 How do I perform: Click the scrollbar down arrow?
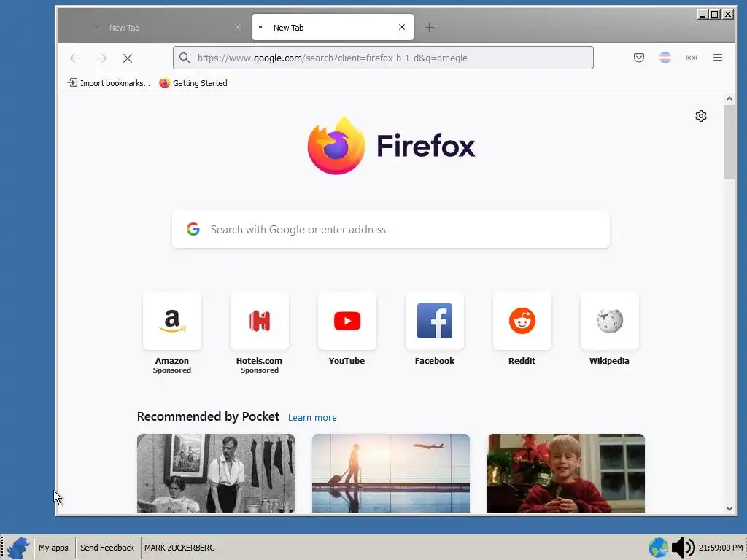click(x=729, y=508)
